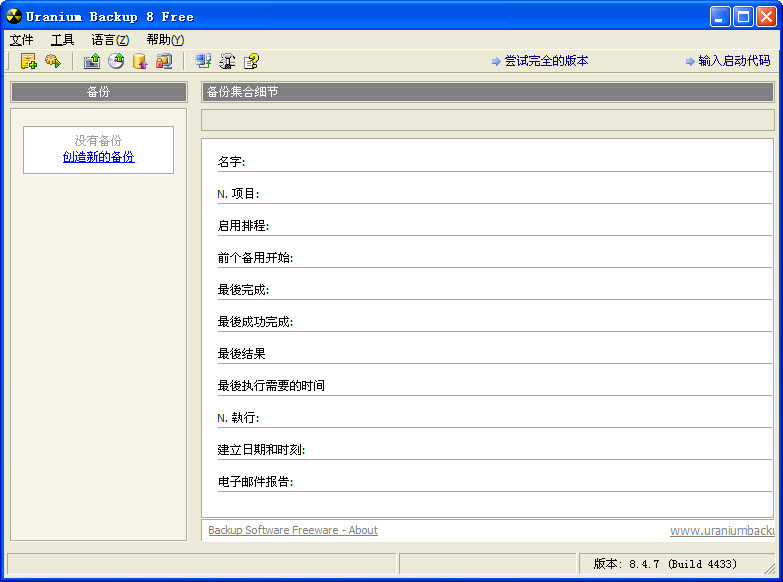The width and height of the screenshot is (783, 582).
Task: Click the padlock computer toolbar icon
Action: pyautogui.click(x=164, y=61)
